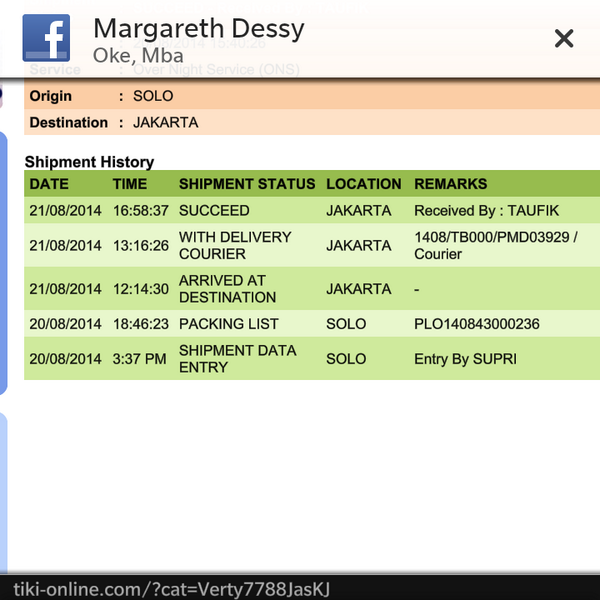Click the SHIPMENT STATUS column header
Image resolution: width=600 pixels, height=600 pixels.
[x=247, y=184]
